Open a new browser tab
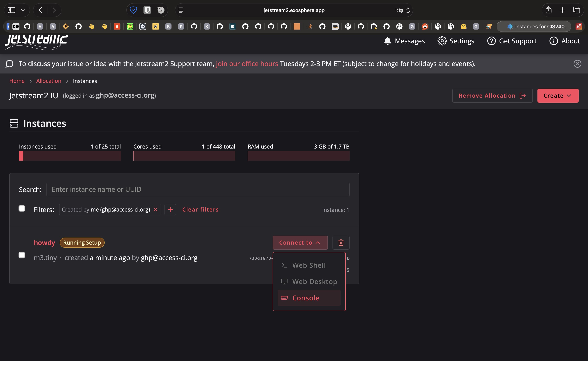Viewport: 588px width, 369px height. click(562, 10)
